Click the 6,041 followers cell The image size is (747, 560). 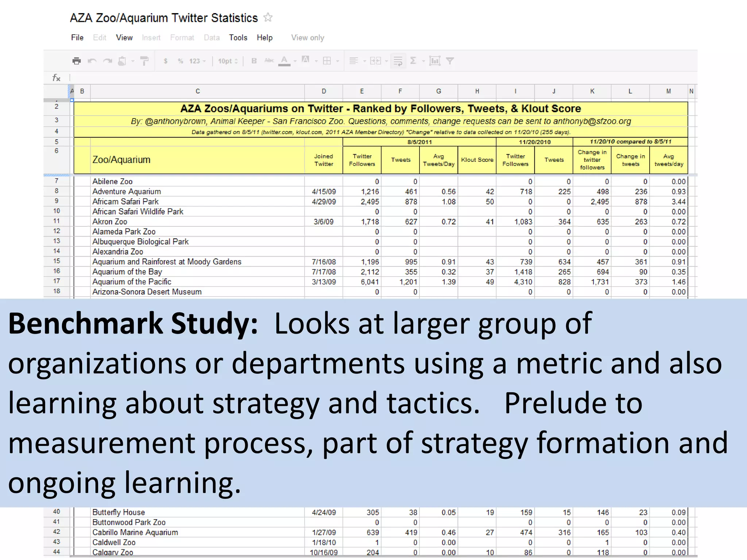pos(362,281)
